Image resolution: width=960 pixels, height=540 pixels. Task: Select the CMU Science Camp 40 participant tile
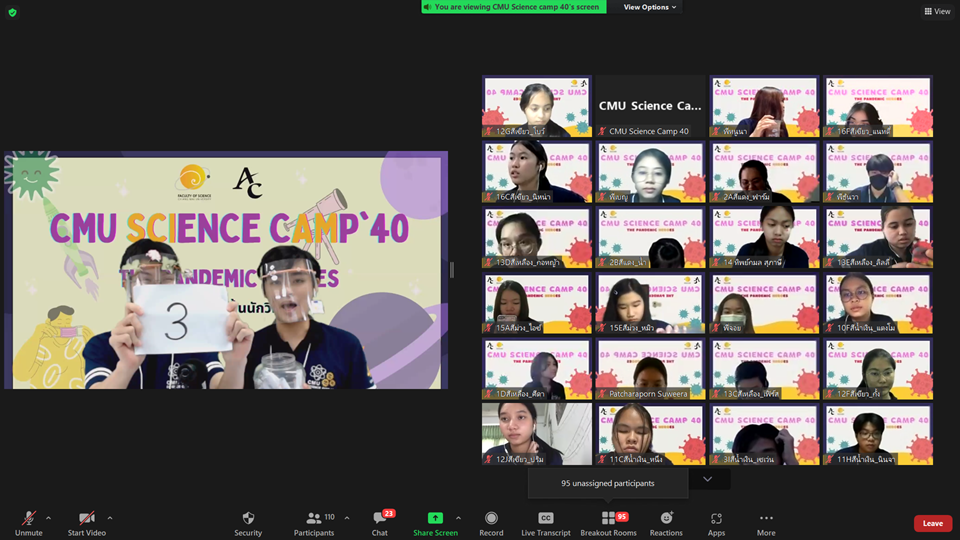click(x=650, y=106)
